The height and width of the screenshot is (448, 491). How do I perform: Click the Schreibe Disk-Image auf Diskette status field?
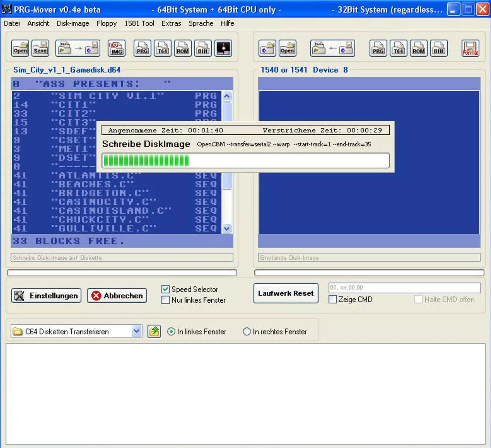122,257
